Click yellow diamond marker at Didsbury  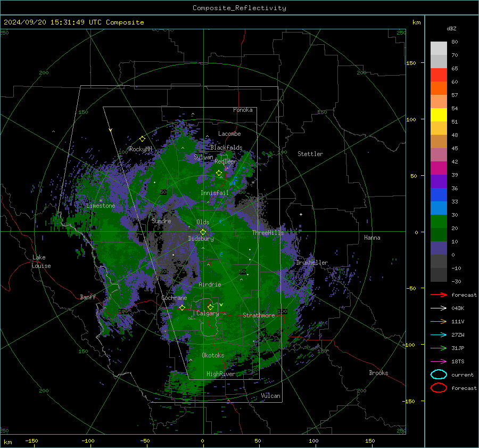tap(203, 232)
